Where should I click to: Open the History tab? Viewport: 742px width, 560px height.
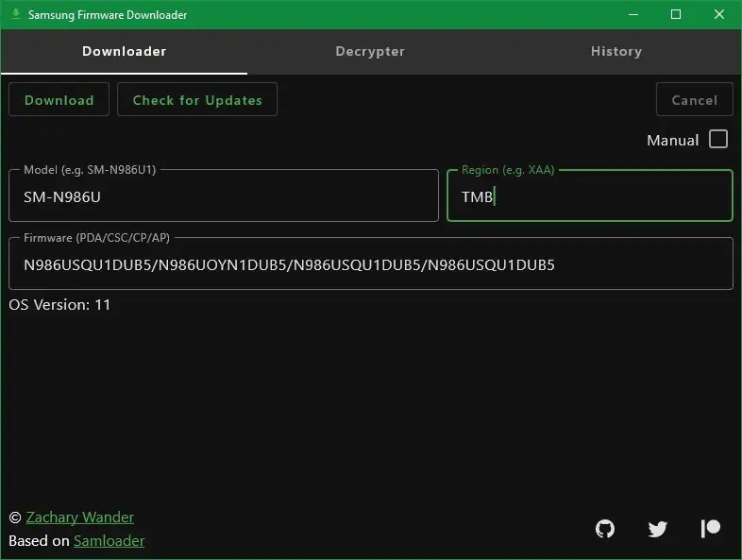coord(616,52)
